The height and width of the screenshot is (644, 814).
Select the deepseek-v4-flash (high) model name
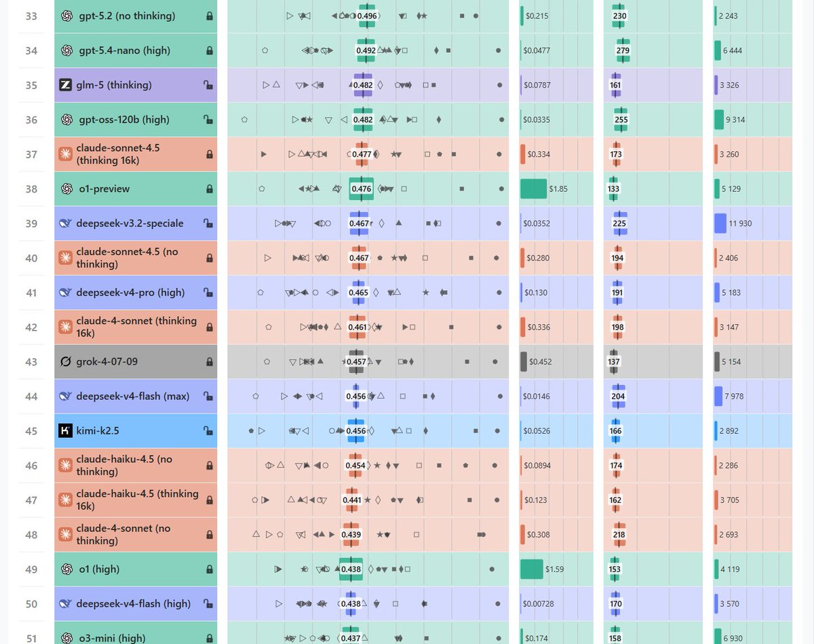(134, 603)
